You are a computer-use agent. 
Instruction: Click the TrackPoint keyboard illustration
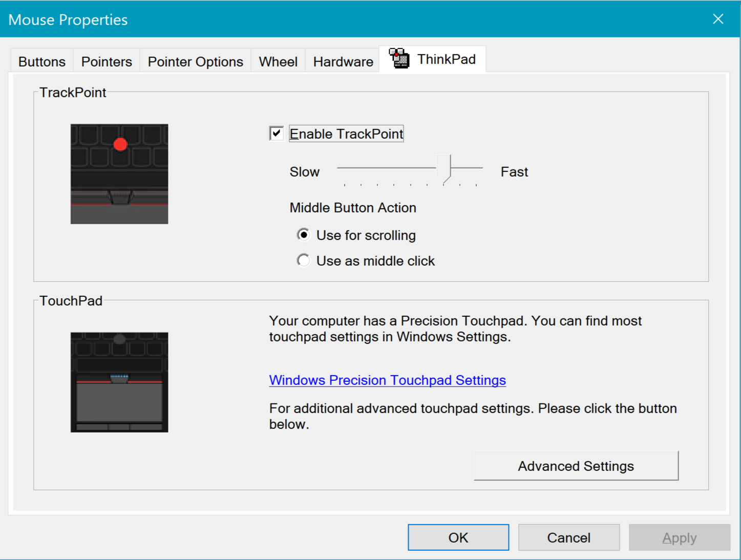coord(119,174)
